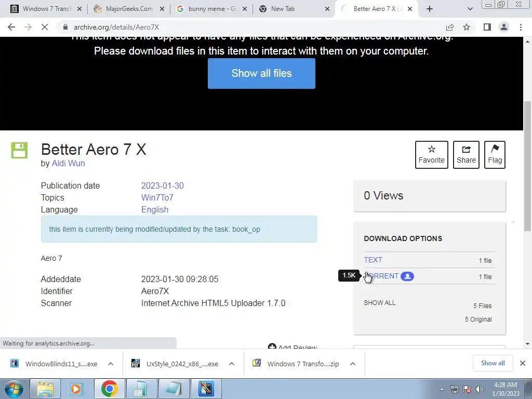The image size is (532, 399).
Task: Close the New Tab tab
Action: (327, 9)
